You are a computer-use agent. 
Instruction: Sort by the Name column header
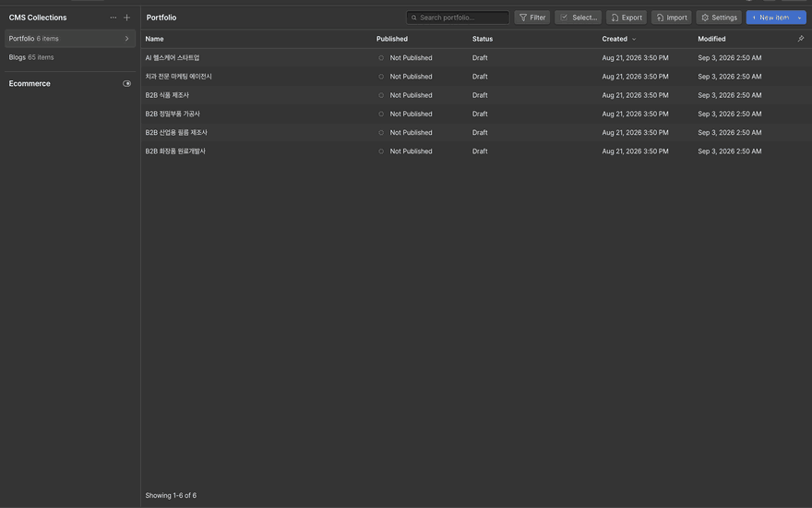pos(154,39)
